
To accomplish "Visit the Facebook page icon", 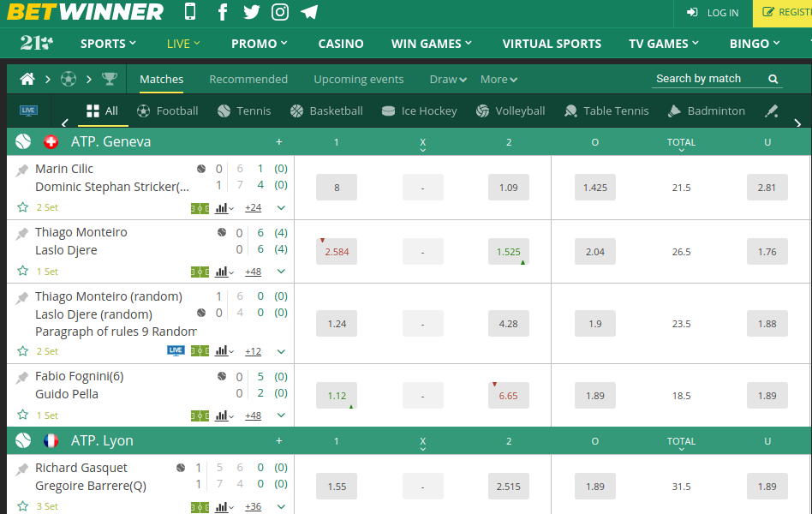I will [223, 11].
